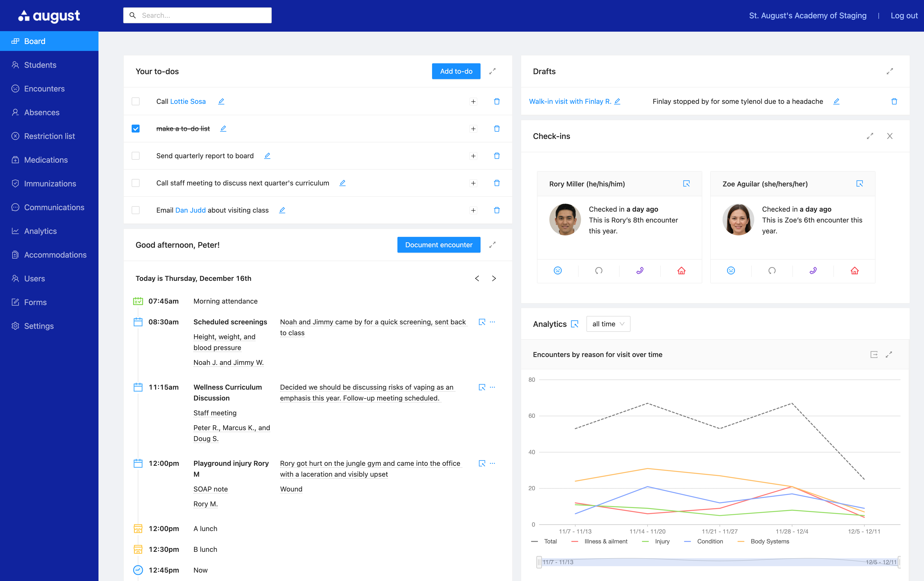924x581 pixels.
Task: Check the Email Dan Judd to-do
Action: pos(135,210)
